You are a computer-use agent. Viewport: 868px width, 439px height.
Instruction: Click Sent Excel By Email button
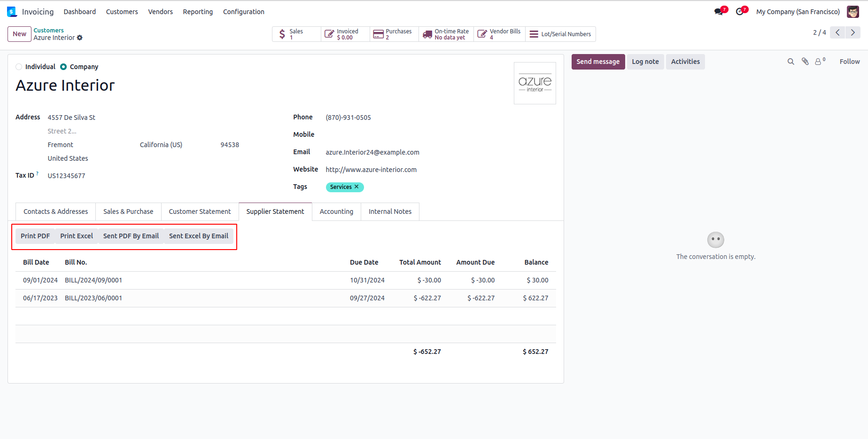pos(199,236)
